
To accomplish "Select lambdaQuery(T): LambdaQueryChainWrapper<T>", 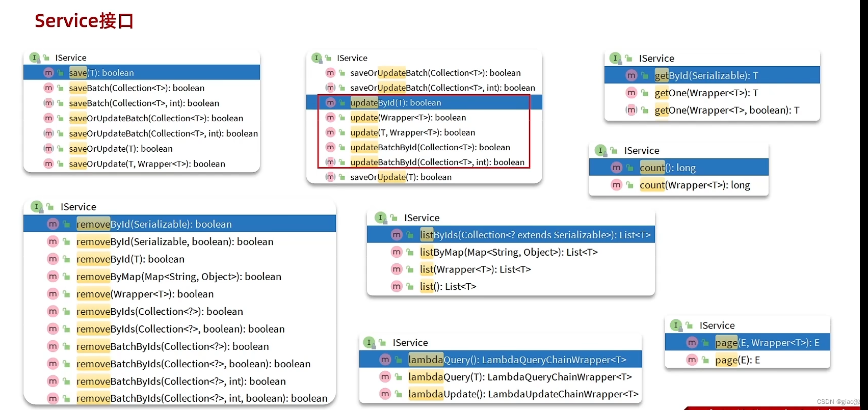I will click(x=520, y=377).
